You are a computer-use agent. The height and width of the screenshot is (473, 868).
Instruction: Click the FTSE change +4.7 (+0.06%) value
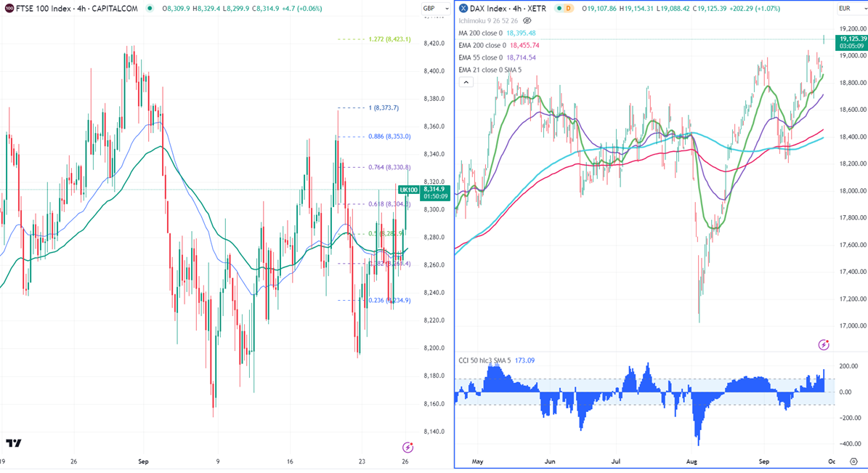pos(301,8)
